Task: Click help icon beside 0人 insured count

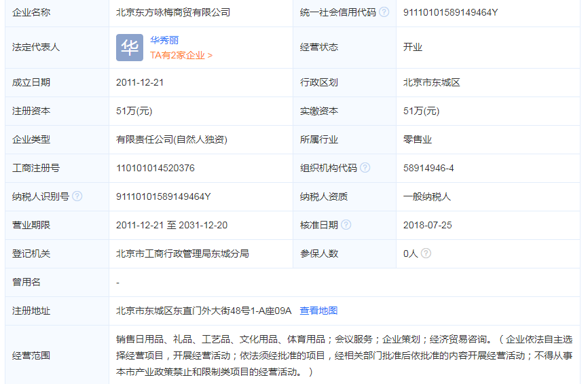Action: [426, 253]
